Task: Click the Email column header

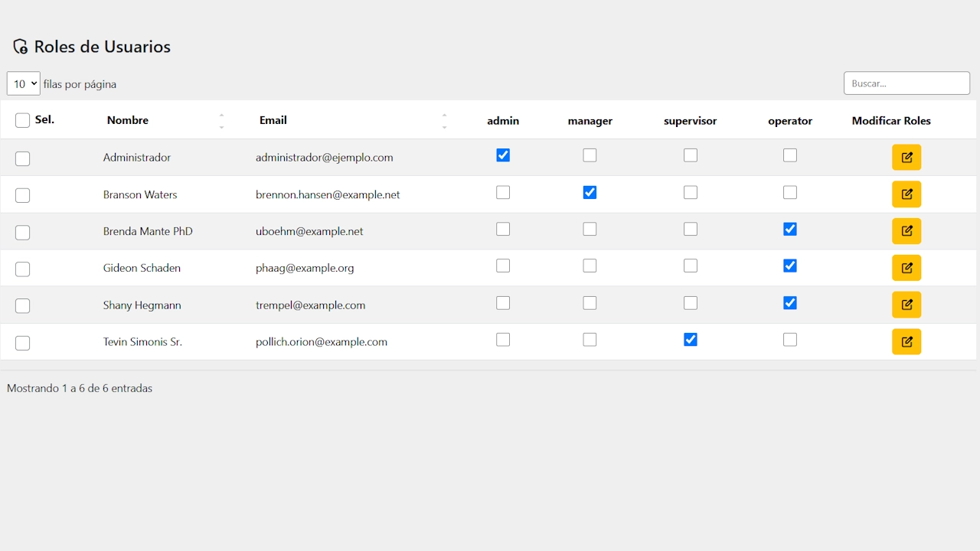Action: [x=273, y=120]
